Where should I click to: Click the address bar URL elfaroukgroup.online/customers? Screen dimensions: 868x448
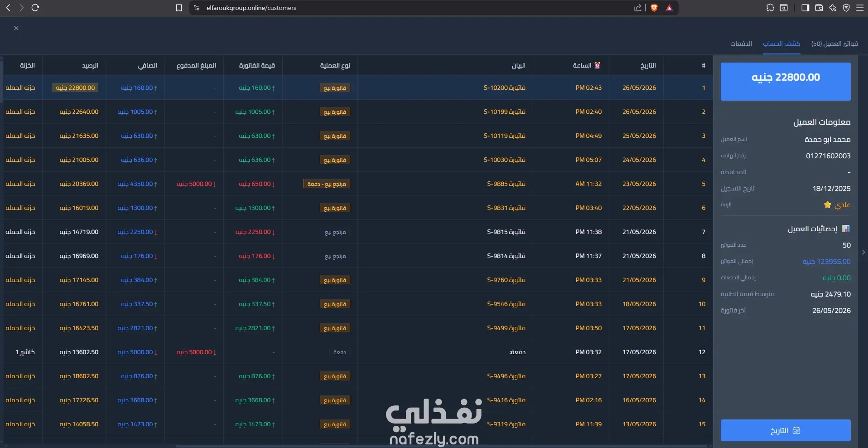[251, 8]
